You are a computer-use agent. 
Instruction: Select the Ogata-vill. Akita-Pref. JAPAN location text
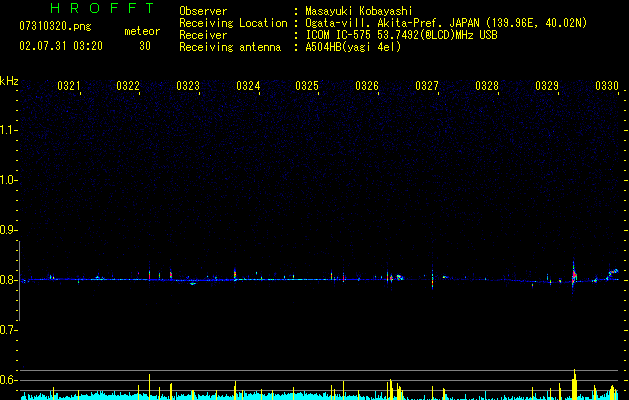coord(446,23)
